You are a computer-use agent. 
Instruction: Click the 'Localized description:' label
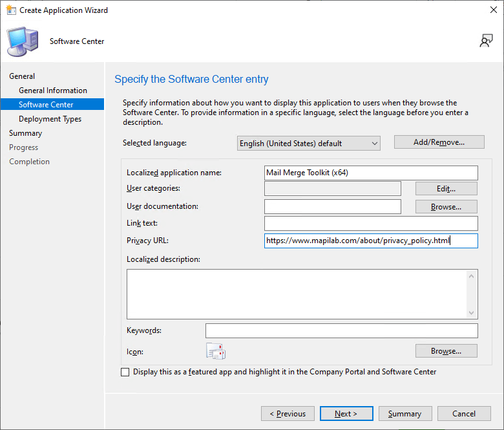pos(163,259)
